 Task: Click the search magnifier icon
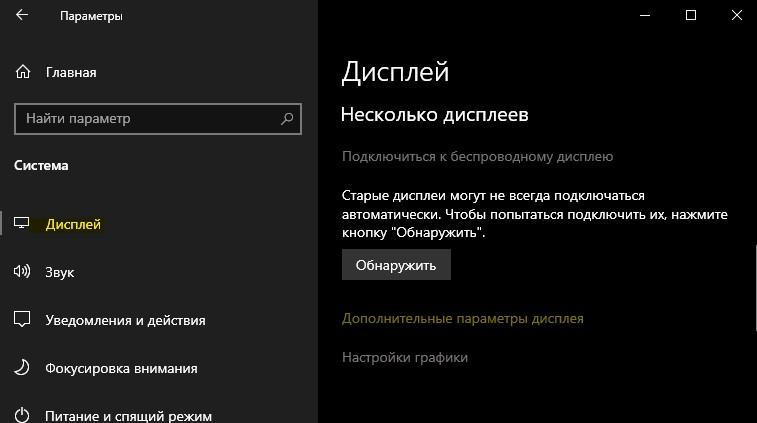pyautogui.click(x=287, y=118)
